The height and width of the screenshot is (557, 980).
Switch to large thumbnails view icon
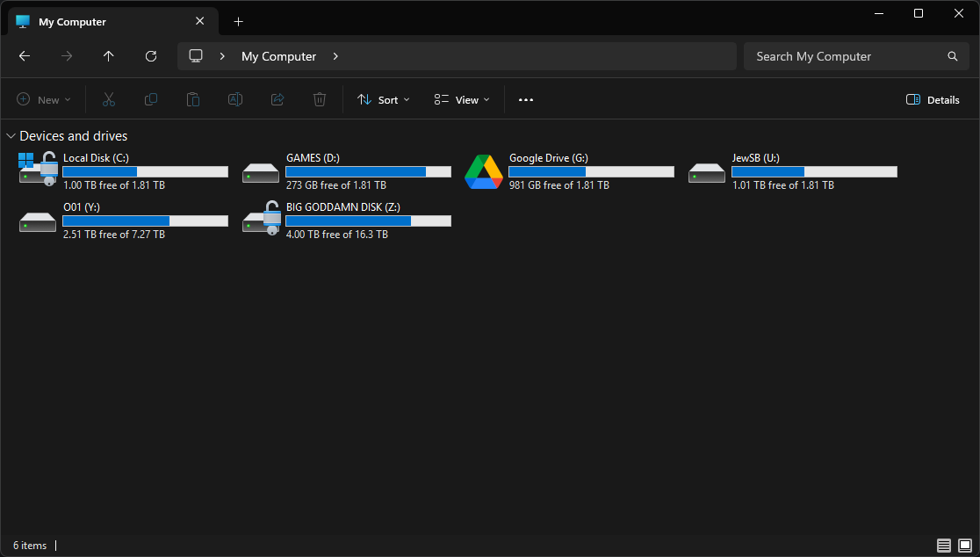pyautogui.click(x=965, y=545)
